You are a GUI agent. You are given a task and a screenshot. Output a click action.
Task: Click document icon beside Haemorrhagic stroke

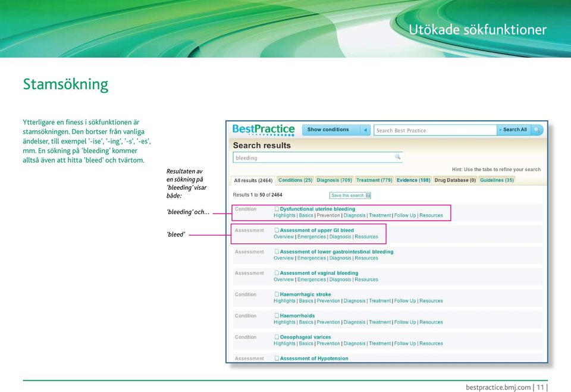click(277, 294)
